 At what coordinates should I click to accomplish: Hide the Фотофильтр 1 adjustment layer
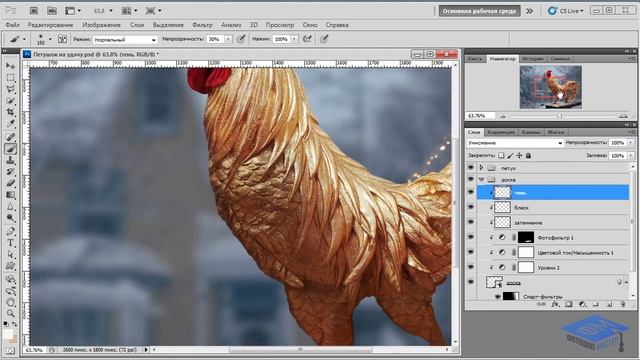tap(471, 237)
